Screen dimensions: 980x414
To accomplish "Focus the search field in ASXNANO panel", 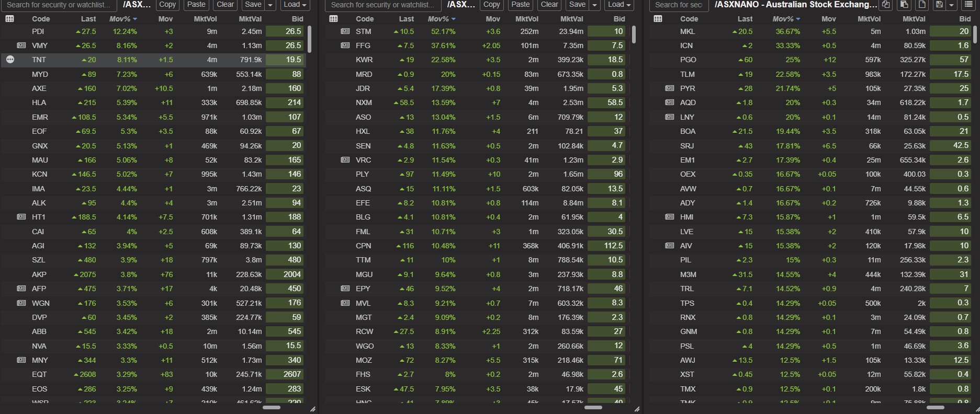I will (679, 5).
